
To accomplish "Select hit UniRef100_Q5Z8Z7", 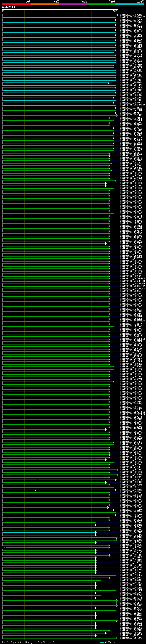I will 131,40.
